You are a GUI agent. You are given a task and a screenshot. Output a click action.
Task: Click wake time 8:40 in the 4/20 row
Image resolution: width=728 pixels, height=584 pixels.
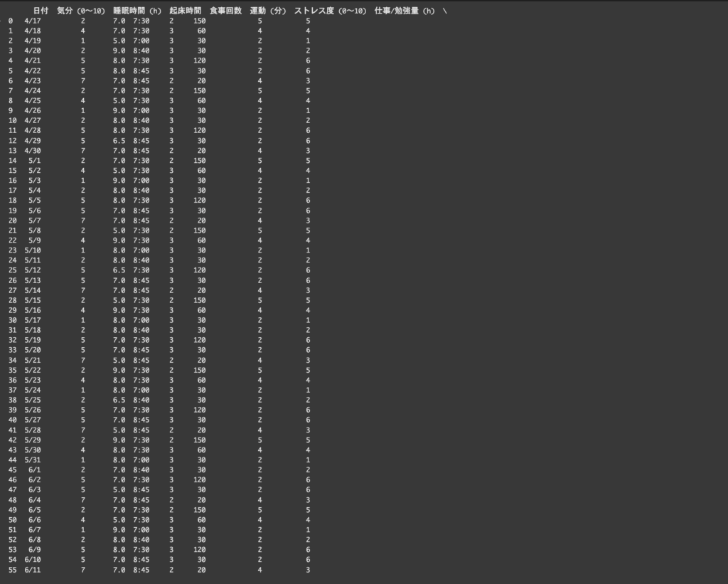[x=141, y=51]
